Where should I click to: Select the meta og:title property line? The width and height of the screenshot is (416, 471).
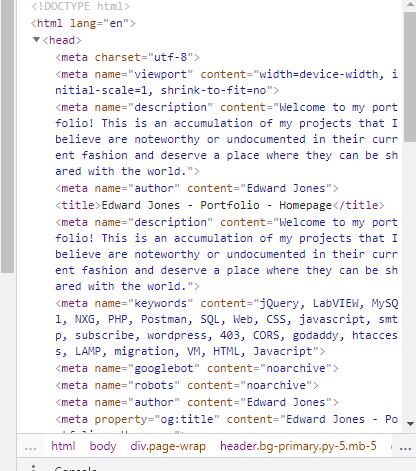226,419
